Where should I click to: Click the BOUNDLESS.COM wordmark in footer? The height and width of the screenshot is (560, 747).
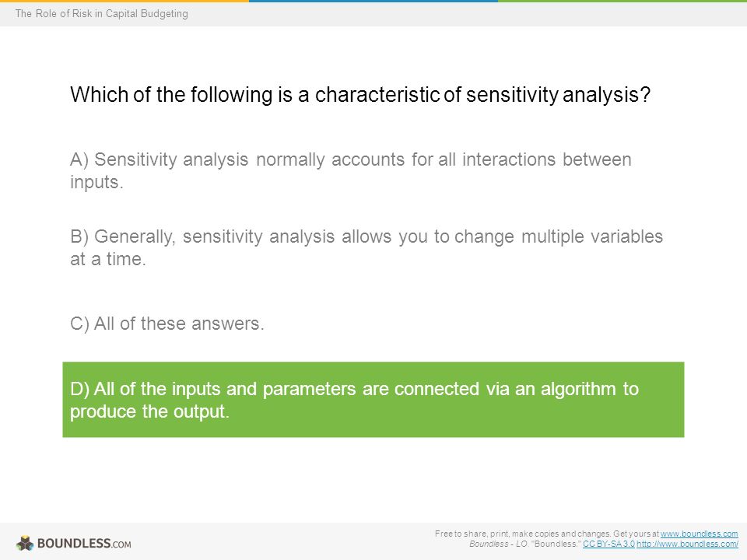tap(84, 544)
